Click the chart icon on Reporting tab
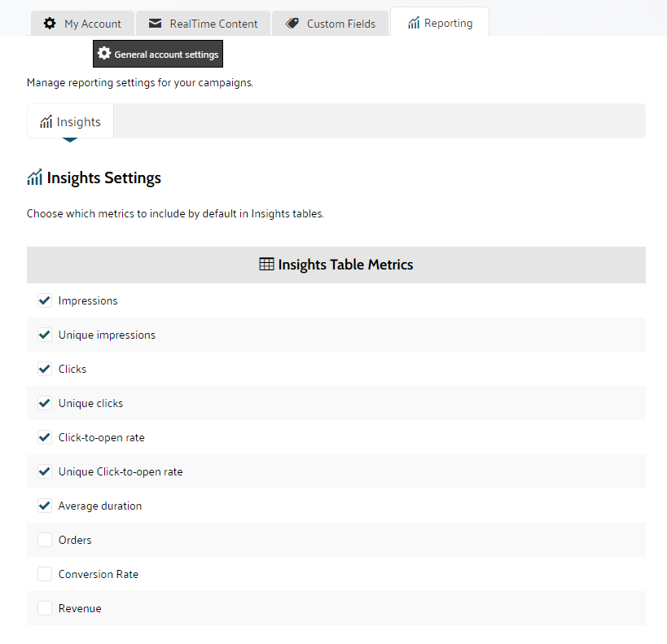This screenshot has height=644, width=667. point(414,24)
